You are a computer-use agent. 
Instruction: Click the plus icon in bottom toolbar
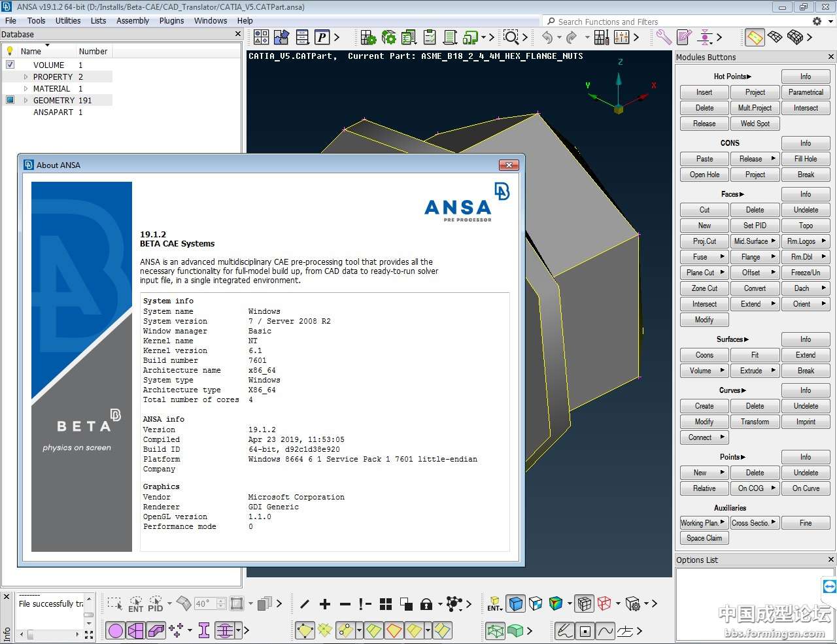coord(325,604)
